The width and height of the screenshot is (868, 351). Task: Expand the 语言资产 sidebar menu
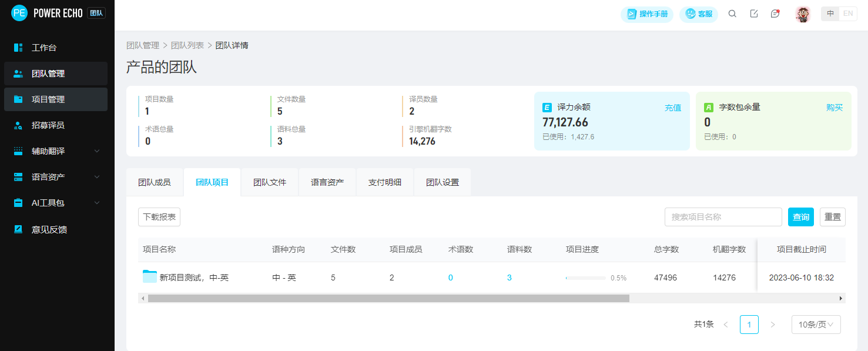tap(57, 177)
